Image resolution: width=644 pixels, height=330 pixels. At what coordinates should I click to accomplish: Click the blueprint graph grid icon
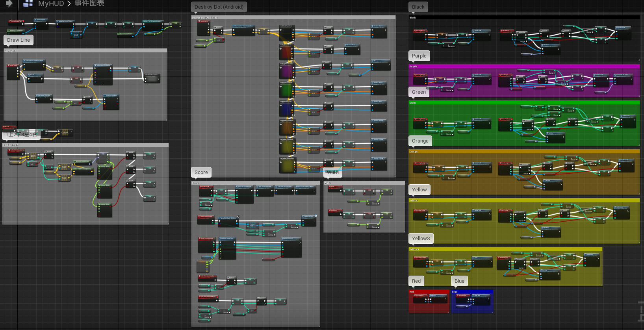click(x=28, y=4)
